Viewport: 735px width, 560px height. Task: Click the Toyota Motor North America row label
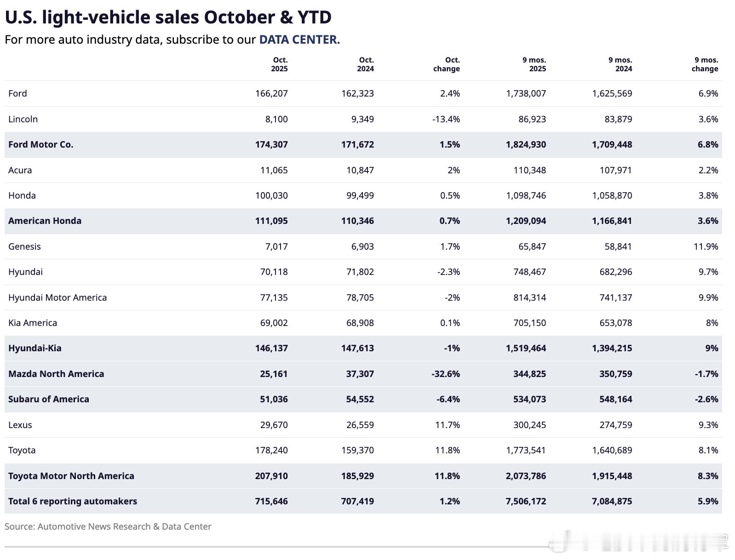[x=71, y=476]
